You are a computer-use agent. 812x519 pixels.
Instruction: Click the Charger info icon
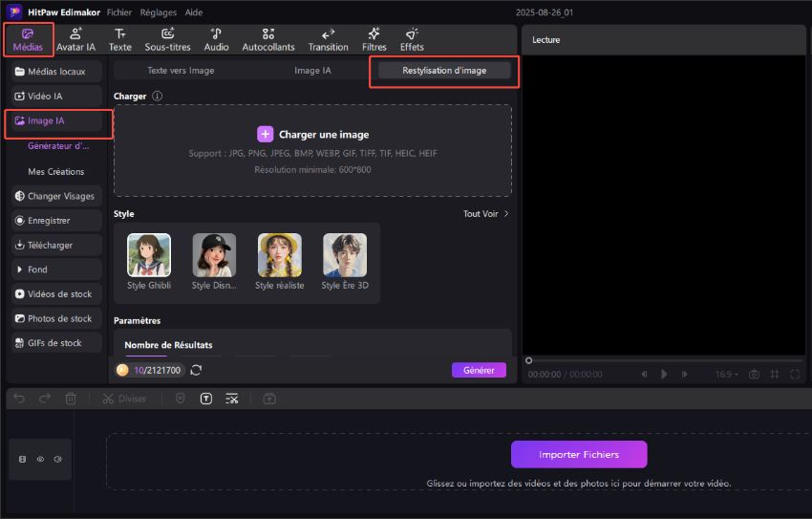[x=158, y=96]
